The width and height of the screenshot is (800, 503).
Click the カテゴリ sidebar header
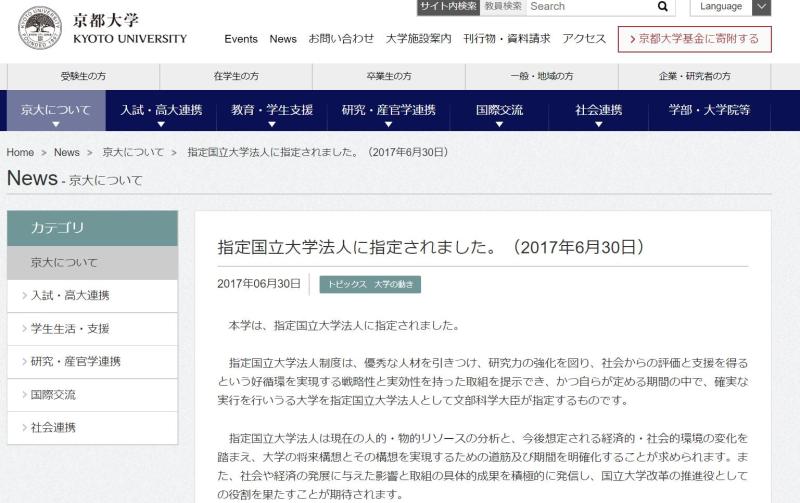coord(92,229)
